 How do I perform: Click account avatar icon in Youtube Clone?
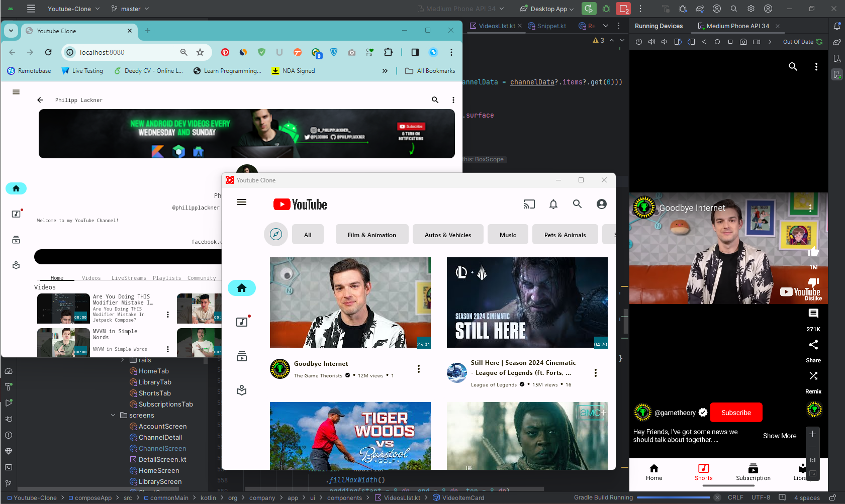[x=602, y=204]
